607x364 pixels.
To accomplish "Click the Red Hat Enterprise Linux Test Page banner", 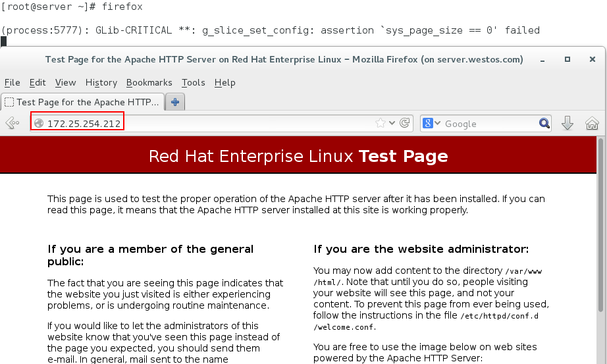I will 298,156.
